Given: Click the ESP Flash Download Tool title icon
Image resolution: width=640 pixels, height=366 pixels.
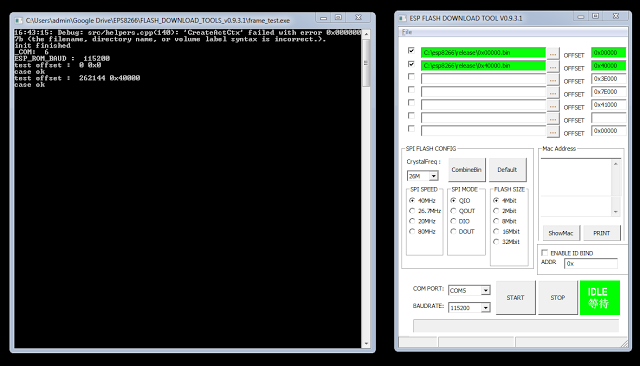Looking at the screenshot, I should 402,18.
